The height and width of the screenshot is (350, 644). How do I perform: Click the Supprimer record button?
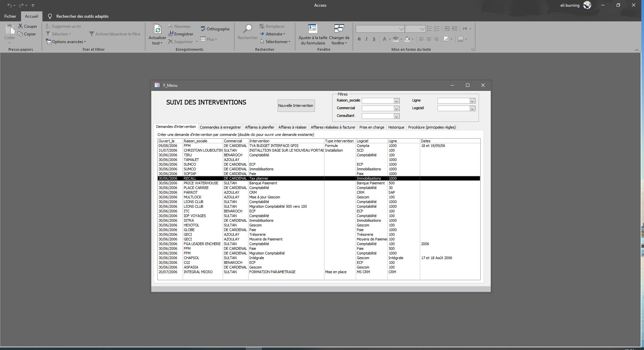pyautogui.click(x=181, y=41)
